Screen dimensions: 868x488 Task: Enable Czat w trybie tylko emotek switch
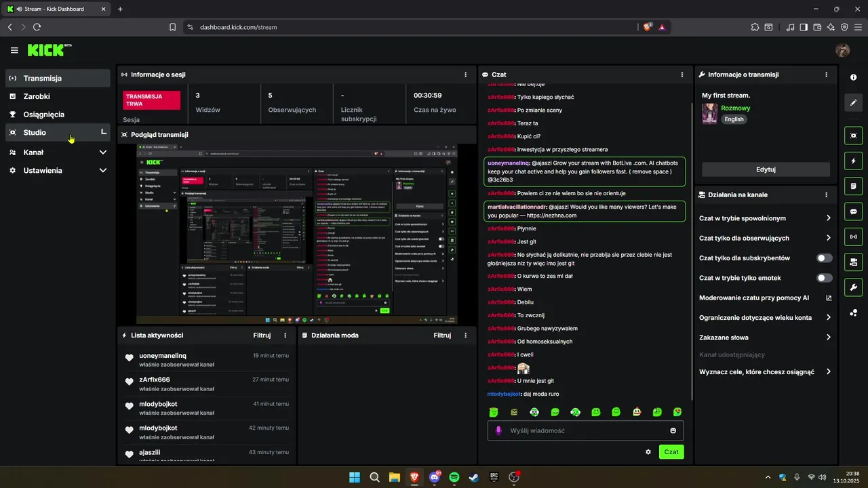point(825,278)
